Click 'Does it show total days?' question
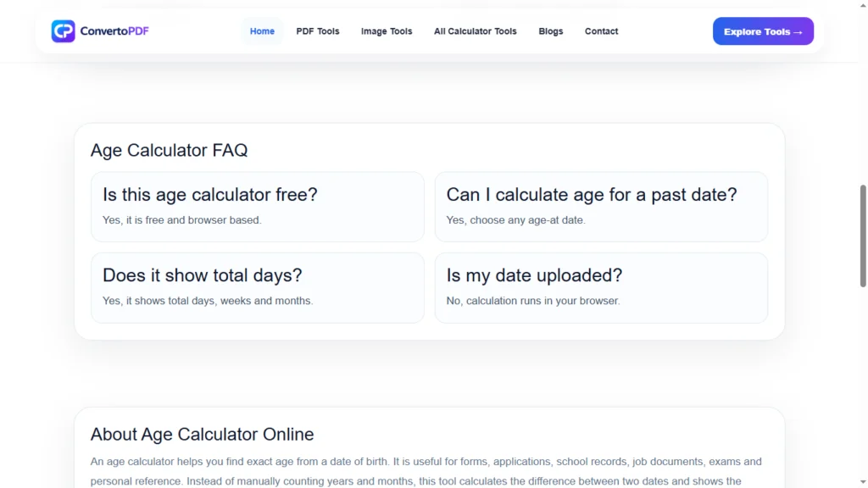Screen dimensions: 868x488 tap(202, 275)
